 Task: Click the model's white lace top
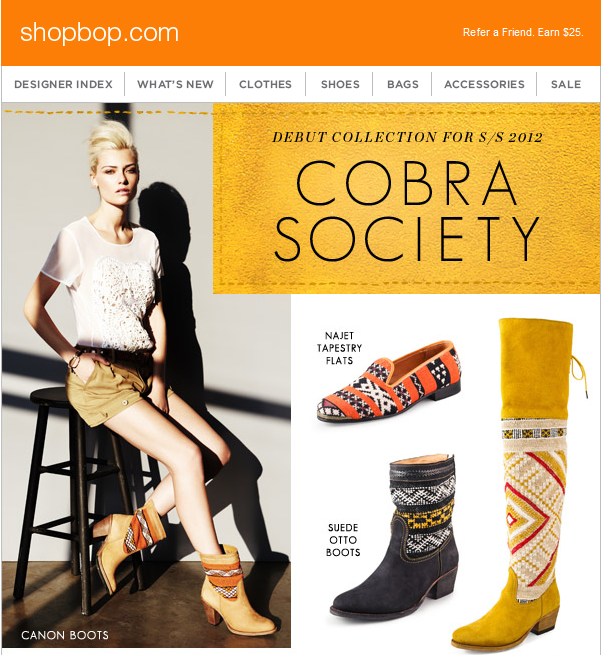pos(107,284)
